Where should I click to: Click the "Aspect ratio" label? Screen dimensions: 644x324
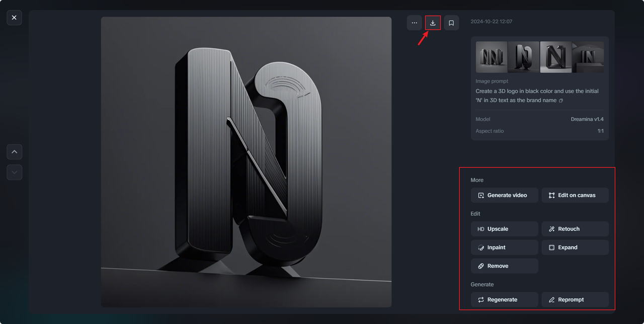pyautogui.click(x=490, y=131)
